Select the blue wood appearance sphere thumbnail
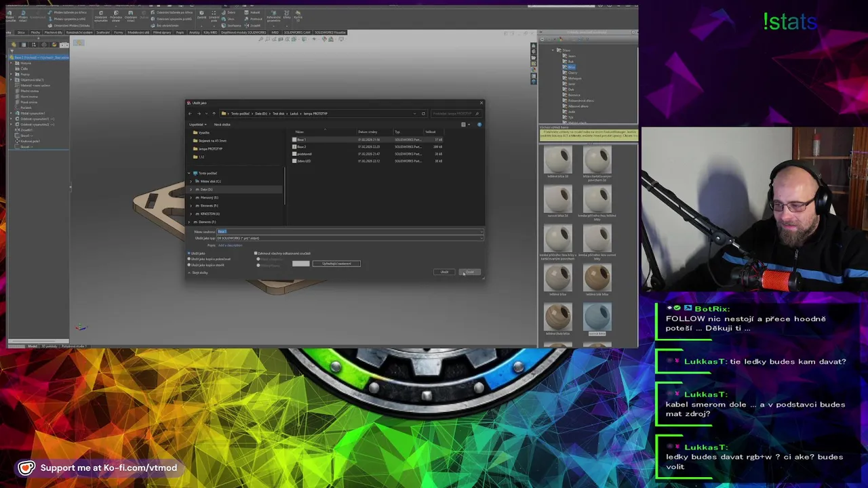868x488 pixels. coord(597,317)
